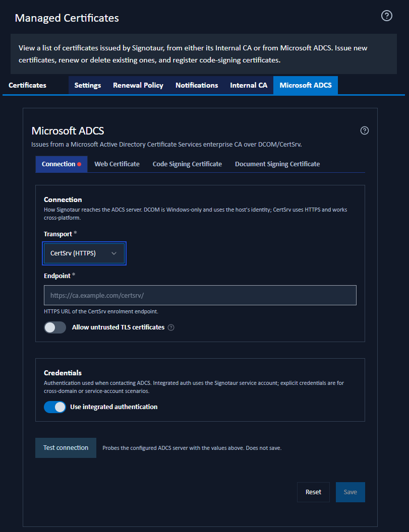This screenshot has width=409, height=532.
Task: Click the Managed Certificates page title
Action: [x=67, y=18]
